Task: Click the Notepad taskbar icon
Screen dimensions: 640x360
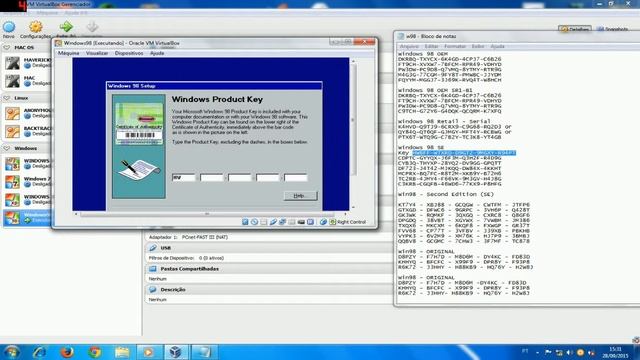Action: tap(204, 352)
